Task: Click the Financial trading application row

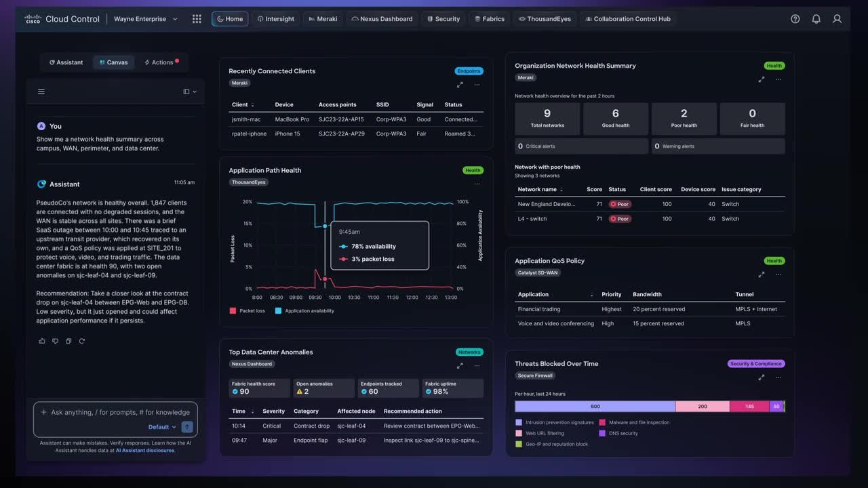Action: tap(650, 309)
